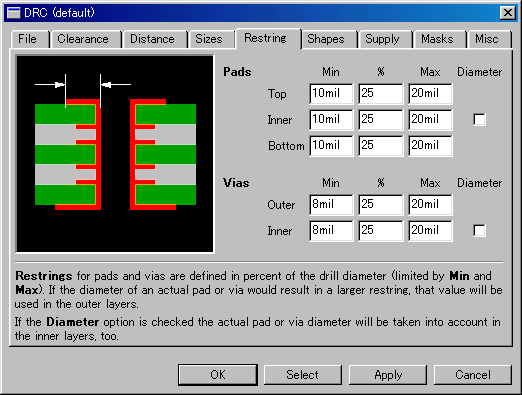Click the Vias Outer Max field

tap(430, 205)
